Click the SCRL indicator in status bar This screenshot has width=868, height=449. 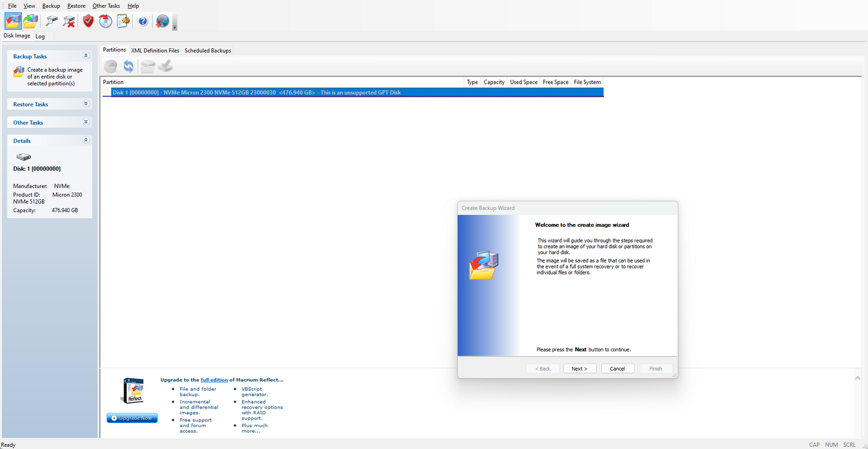(x=849, y=445)
